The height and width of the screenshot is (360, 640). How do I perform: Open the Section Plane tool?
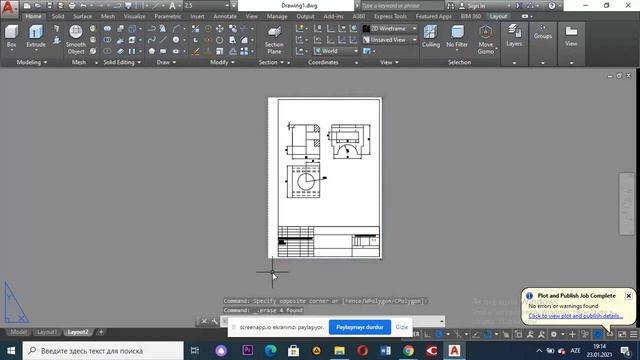[x=274, y=40]
